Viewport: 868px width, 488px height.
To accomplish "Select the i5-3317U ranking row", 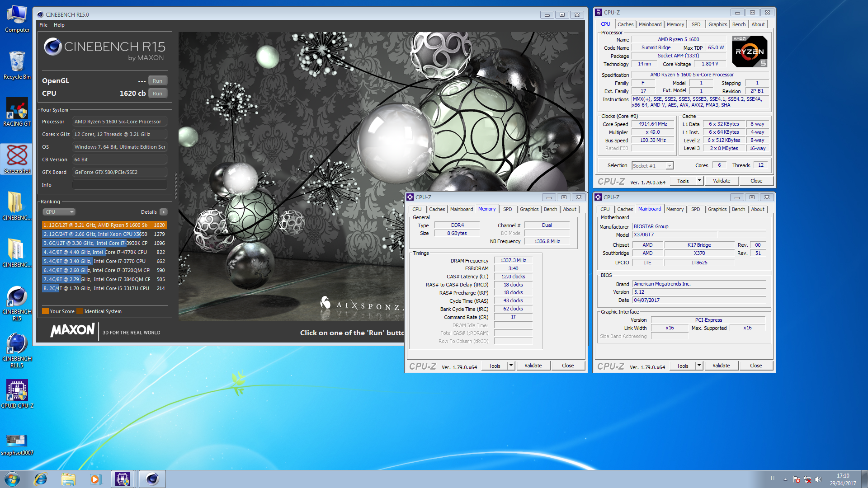I will pos(104,288).
